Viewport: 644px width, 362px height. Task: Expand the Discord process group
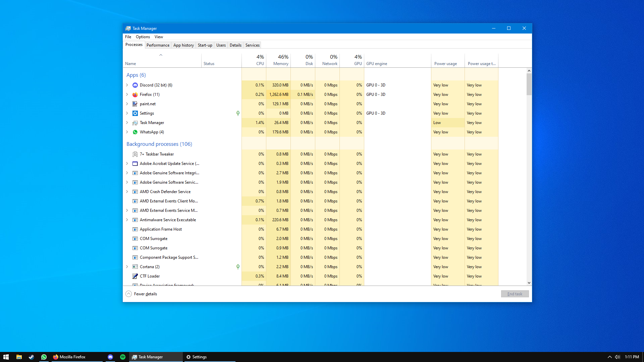point(127,85)
